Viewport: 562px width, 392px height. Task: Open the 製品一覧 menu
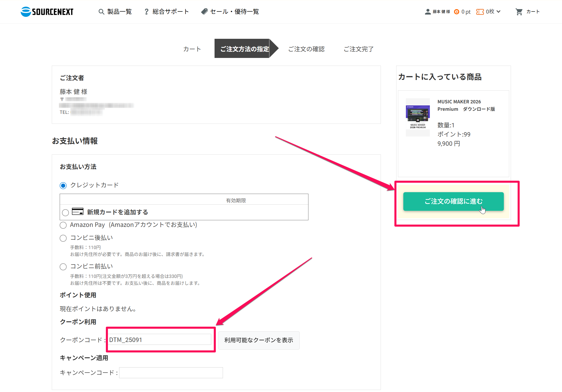pyautogui.click(x=119, y=12)
